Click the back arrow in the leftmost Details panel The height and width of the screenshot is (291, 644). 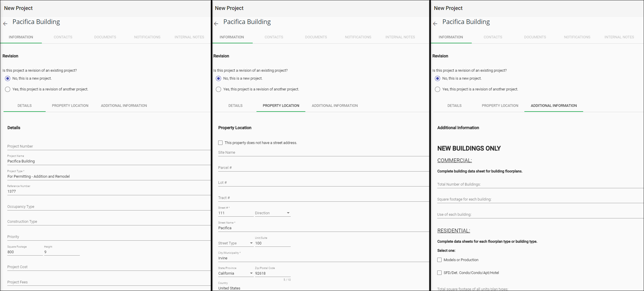(x=5, y=24)
